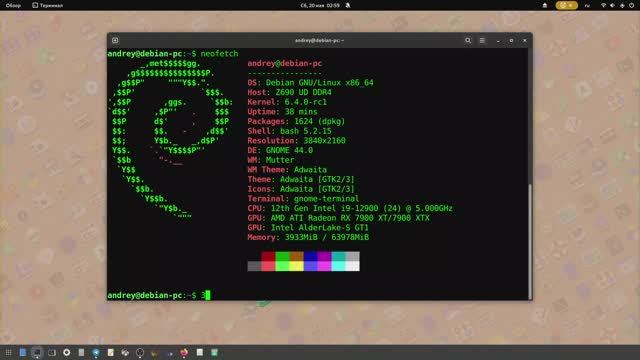The image size is (640, 360).
Task: Open the white ring icon in dock
Action: [67, 352]
